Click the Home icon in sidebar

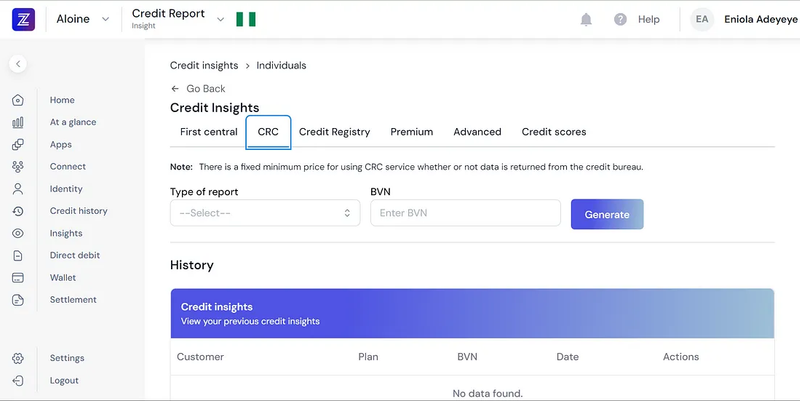click(x=18, y=100)
